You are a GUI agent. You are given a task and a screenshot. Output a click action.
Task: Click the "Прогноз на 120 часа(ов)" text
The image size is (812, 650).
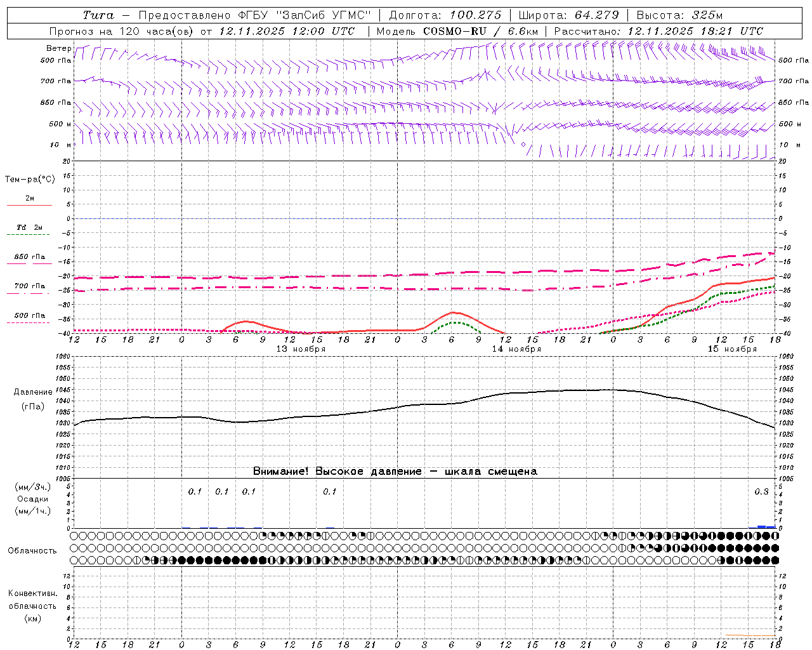point(121,31)
